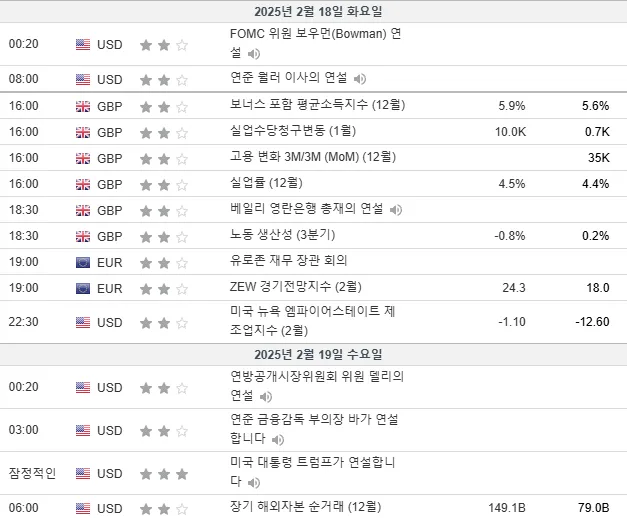
Task: Open the 장기 해외자본 순거래 (12월) event
Action: pos(306,507)
